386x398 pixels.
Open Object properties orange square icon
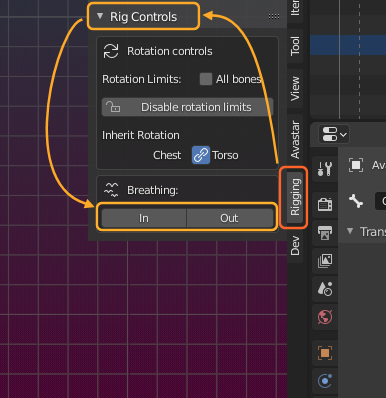[325, 353]
